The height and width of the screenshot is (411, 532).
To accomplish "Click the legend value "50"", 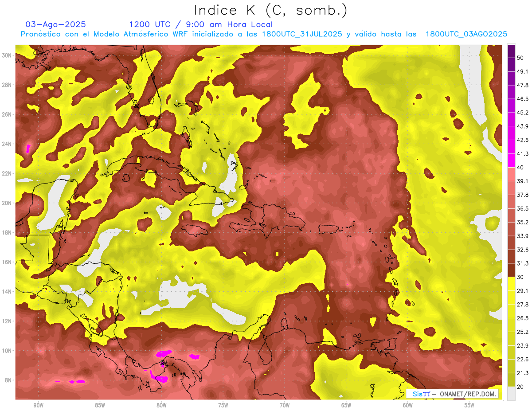I will (x=521, y=58).
